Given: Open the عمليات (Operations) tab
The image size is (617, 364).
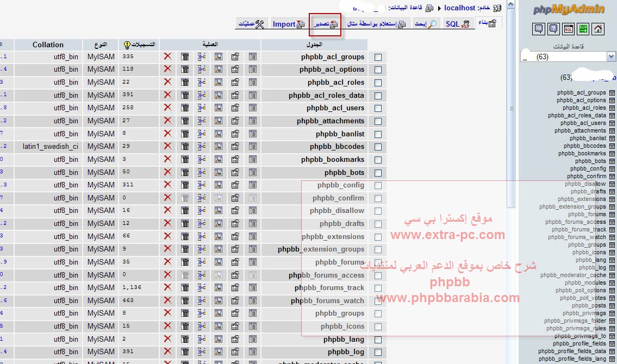Looking at the screenshot, I should click(x=252, y=24).
